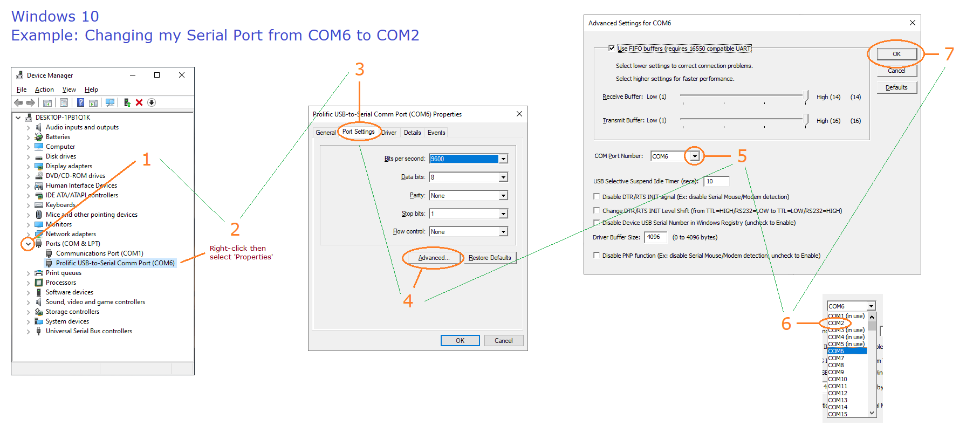Select Prolific USB-to-Serial Comm Port (COM6)

click(x=115, y=263)
